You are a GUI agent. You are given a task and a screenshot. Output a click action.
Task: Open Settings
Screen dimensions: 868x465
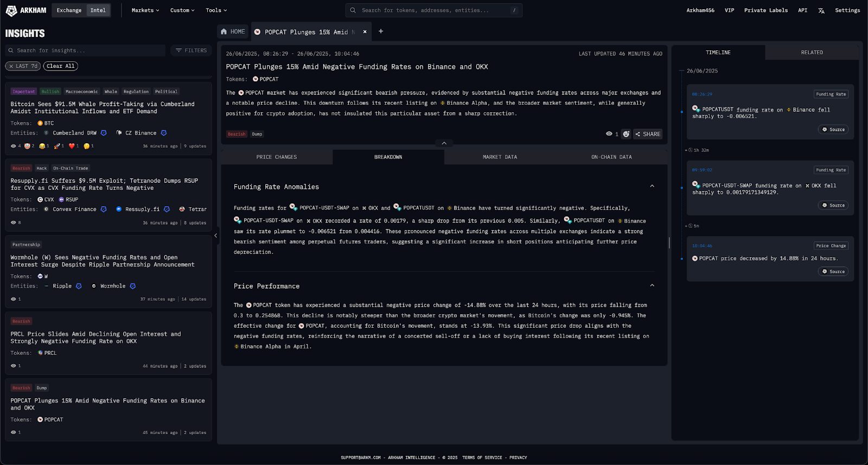pos(847,10)
